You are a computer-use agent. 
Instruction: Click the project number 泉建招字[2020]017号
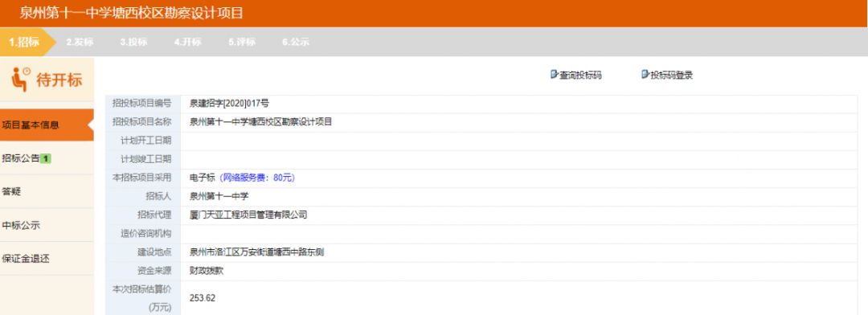point(229,103)
